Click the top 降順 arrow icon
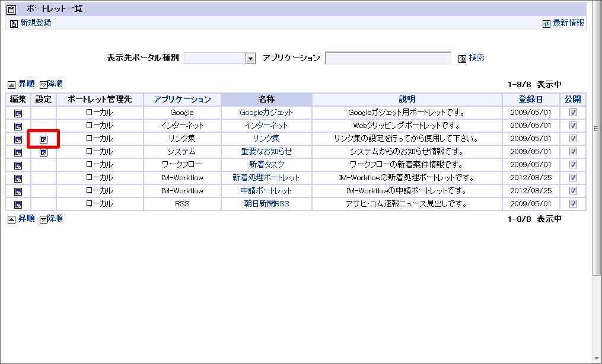This screenshot has height=364, width=602. (43, 85)
